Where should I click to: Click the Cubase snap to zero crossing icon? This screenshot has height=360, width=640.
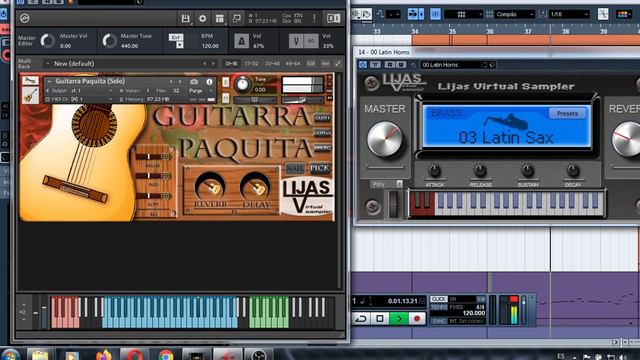pos(603,14)
